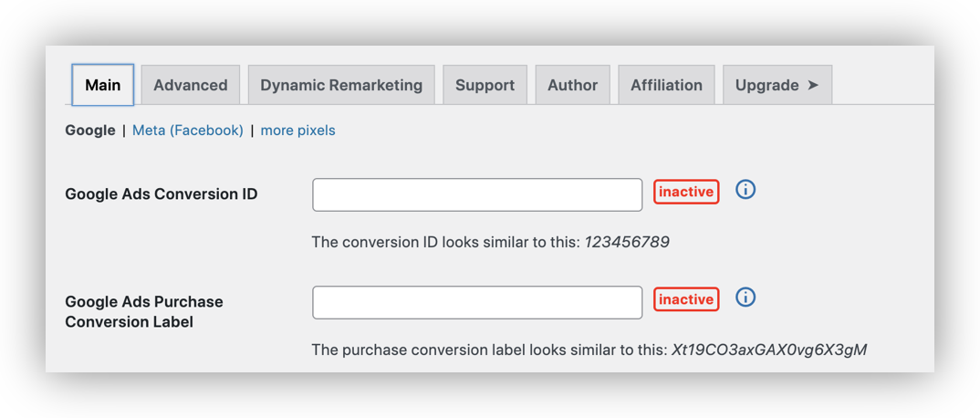The image size is (980, 418).
Task: Click the inactive badge beside Purchase Conversion Label
Action: coord(686,299)
